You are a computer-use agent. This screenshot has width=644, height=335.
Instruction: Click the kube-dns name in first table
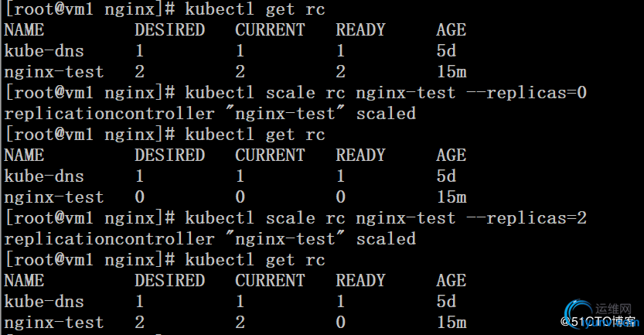[44, 51]
